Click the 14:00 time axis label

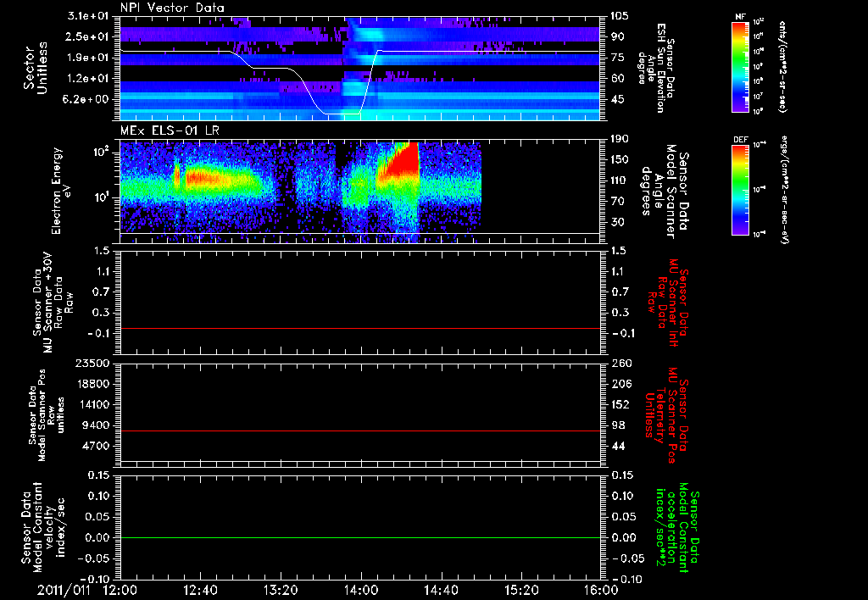(361, 591)
